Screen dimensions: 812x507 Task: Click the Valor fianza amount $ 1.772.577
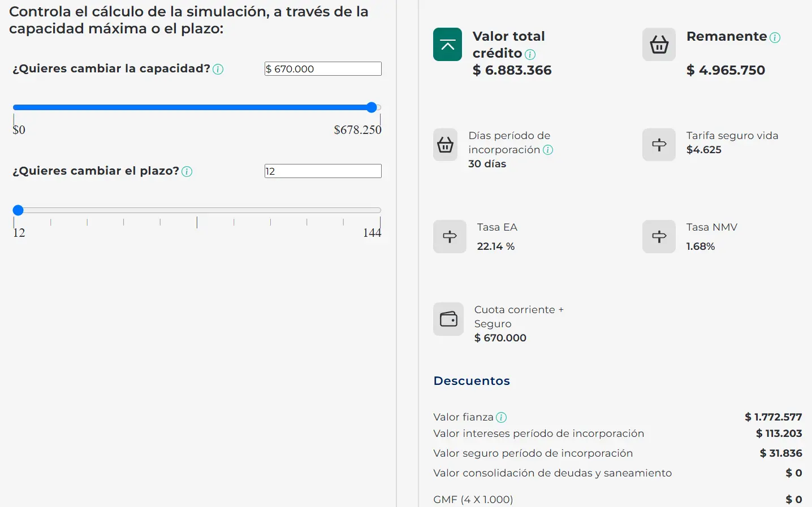coord(773,417)
